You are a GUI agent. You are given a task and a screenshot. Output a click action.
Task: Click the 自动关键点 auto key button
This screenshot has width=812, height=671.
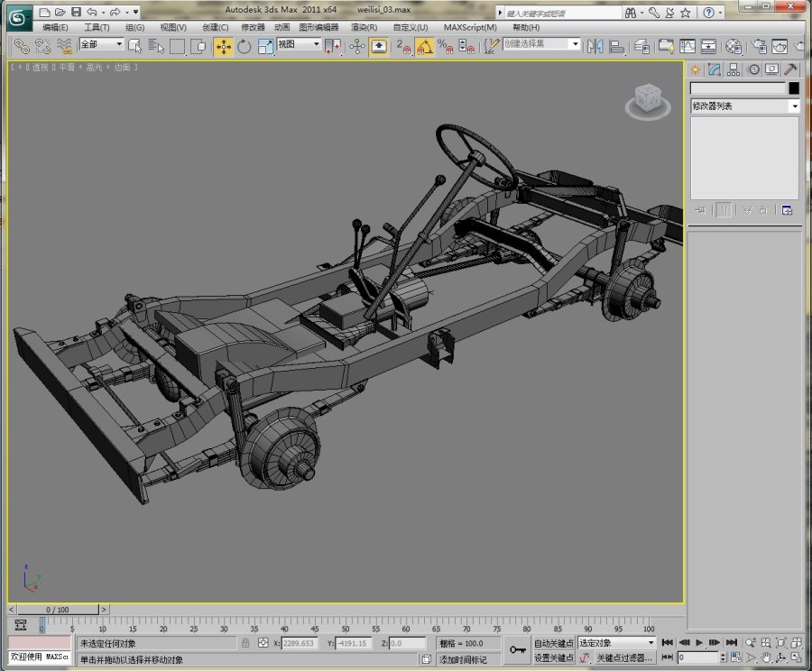pyautogui.click(x=554, y=643)
